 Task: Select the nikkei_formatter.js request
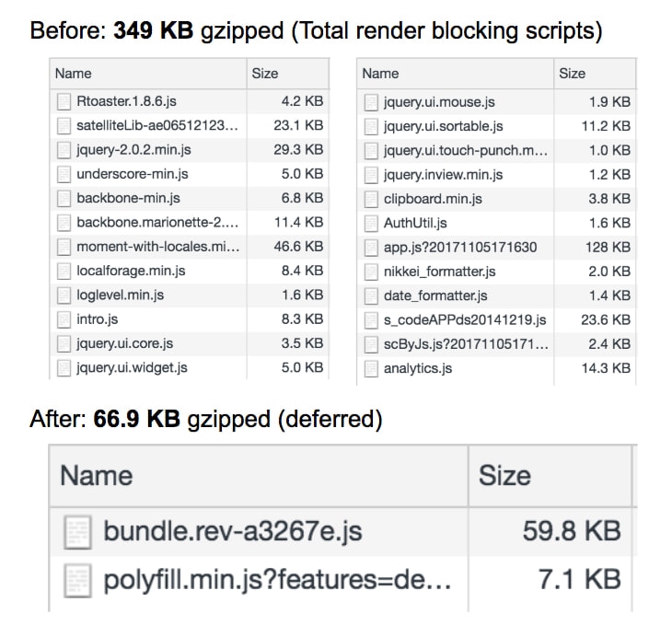point(440,271)
